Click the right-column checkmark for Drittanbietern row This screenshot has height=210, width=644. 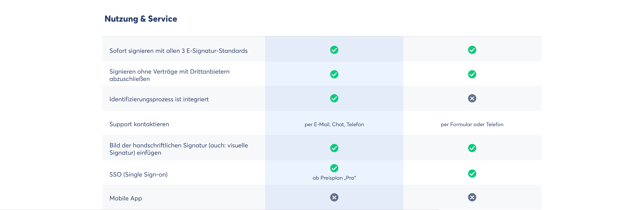[472, 74]
